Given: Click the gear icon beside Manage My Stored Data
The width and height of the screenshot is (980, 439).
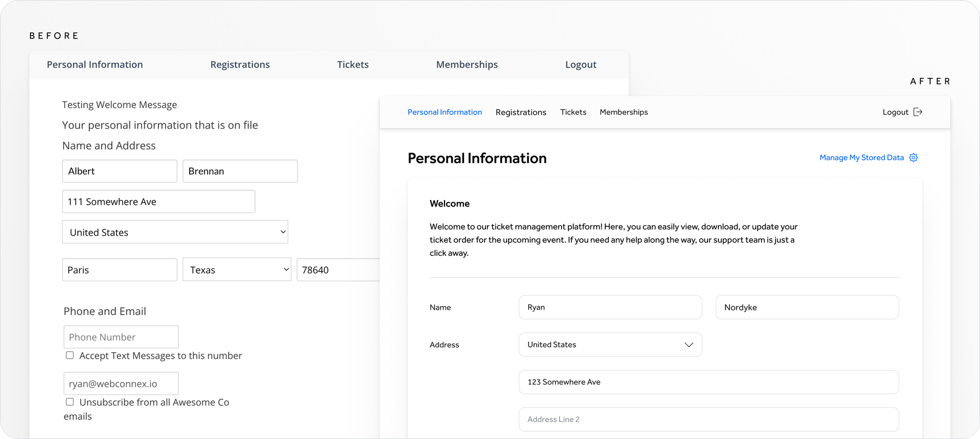Looking at the screenshot, I should (913, 158).
